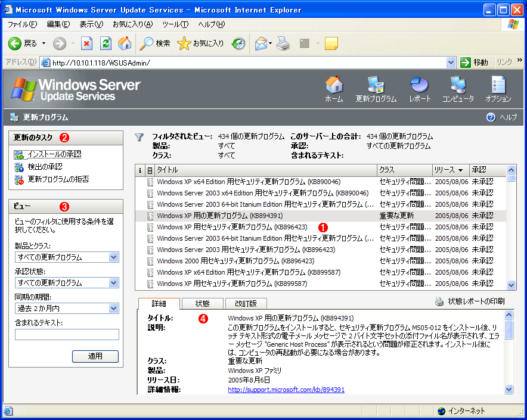
Task: Open WSUS 更新プログラム icon
Action: (376, 85)
